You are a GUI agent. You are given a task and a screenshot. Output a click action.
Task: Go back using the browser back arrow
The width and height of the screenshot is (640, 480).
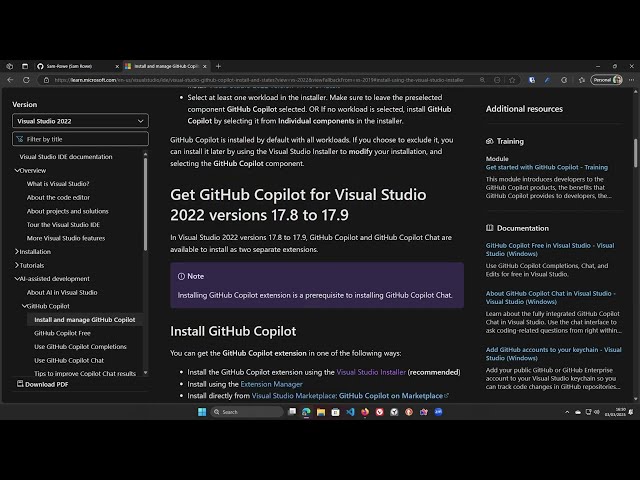tap(11, 80)
